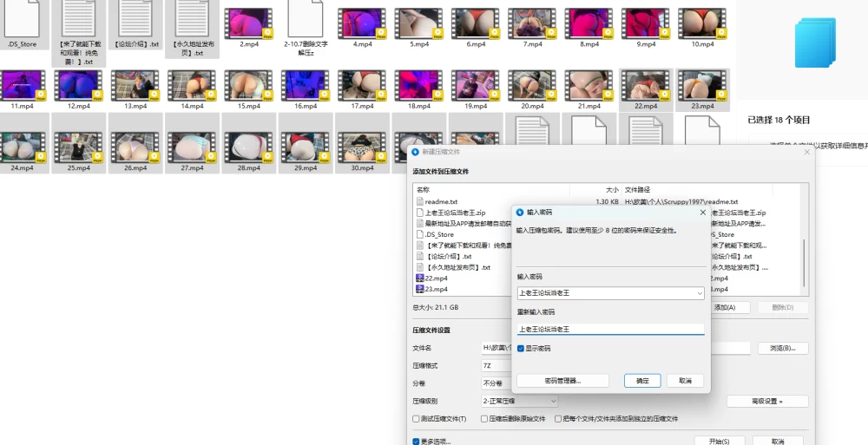The height and width of the screenshot is (445, 868).
Task: Select the 2.mp4 video file icon
Action: pyautogui.click(x=248, y=23)
